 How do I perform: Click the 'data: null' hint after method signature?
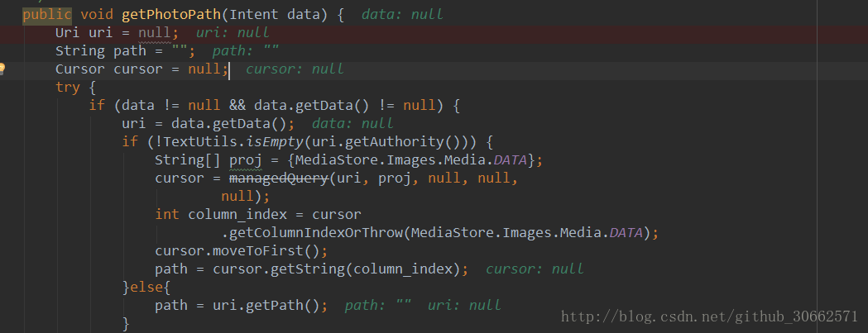[x=402, y=15]
